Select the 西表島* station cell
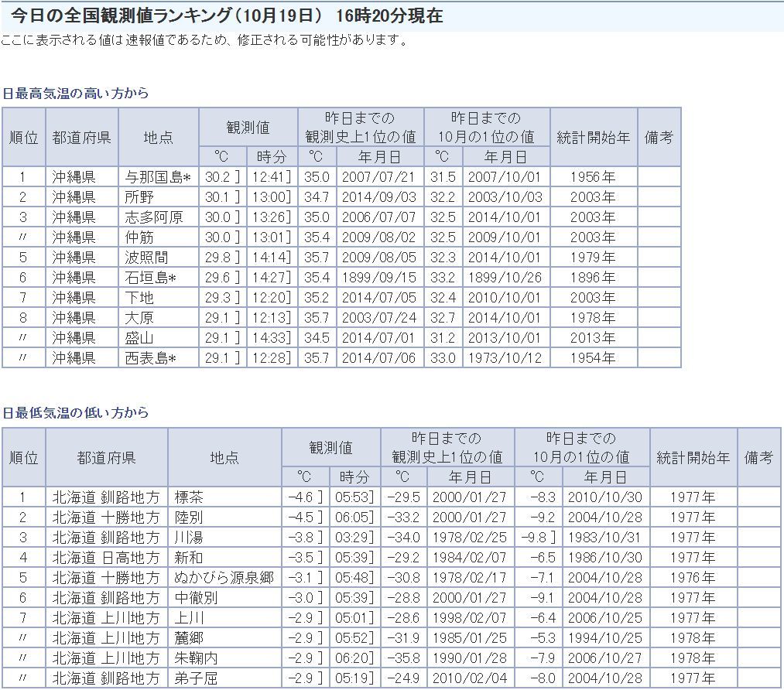 (x=159, y=357)
